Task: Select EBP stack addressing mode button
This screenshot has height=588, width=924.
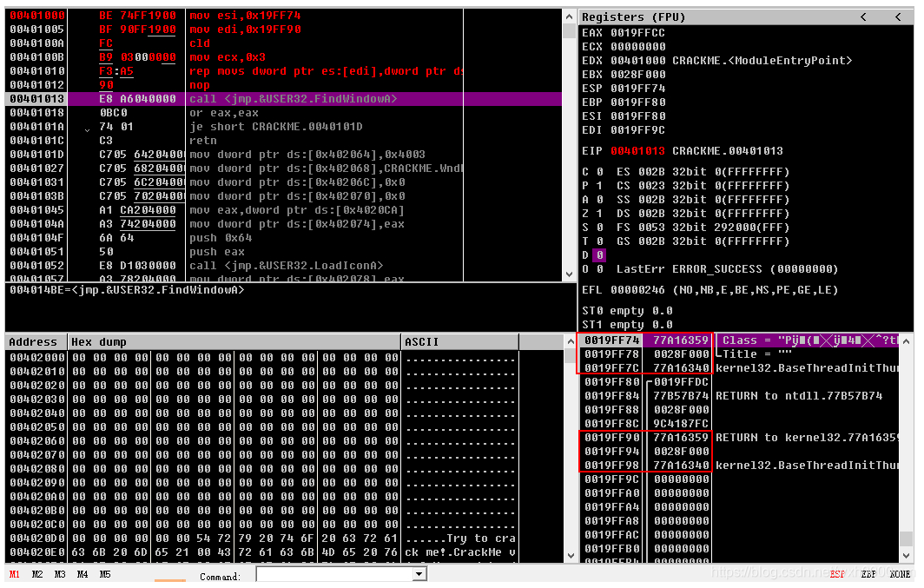Action: pyautogui.click(x=868, y=574)
